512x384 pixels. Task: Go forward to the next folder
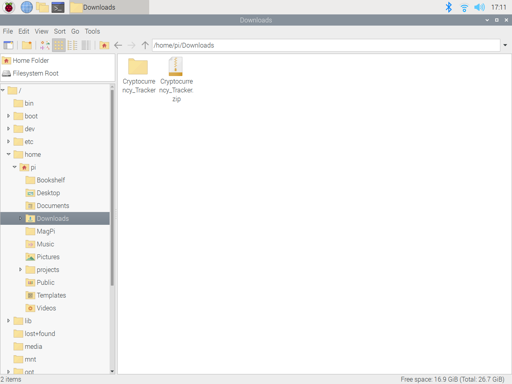(x=132, y=45)
